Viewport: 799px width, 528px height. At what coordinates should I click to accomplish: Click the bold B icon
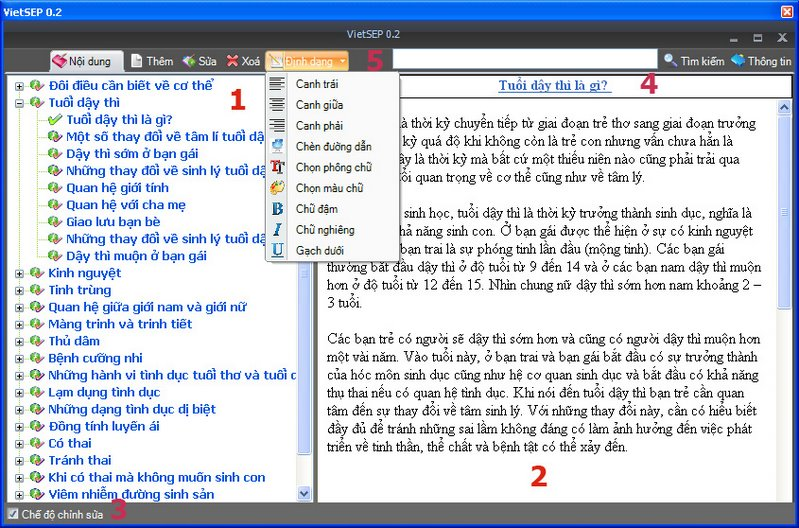(277, 208)
